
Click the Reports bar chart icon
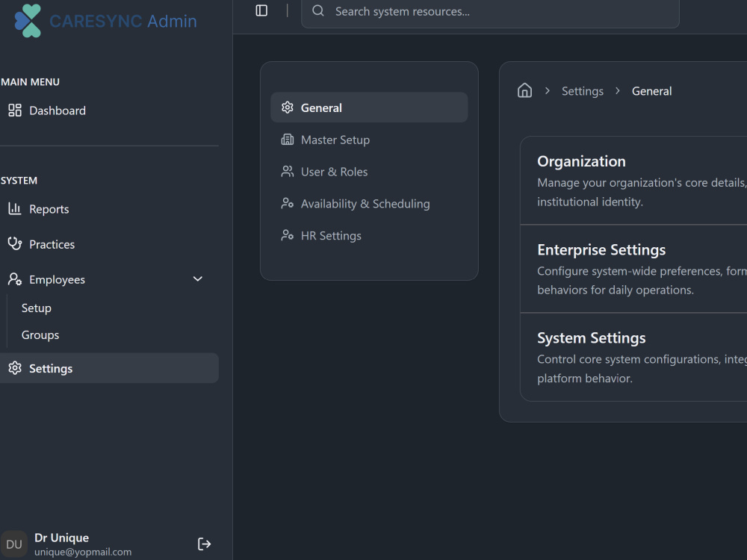(x=15, y=208)
